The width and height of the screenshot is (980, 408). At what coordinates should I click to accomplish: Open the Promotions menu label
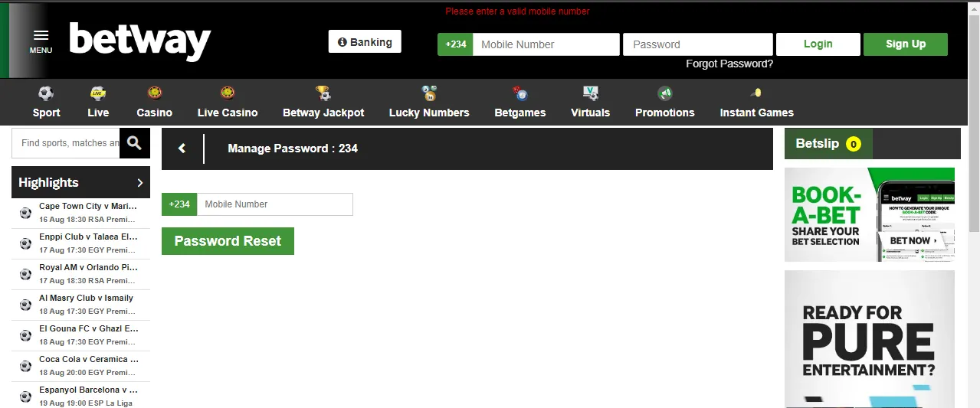pos(664,113)
